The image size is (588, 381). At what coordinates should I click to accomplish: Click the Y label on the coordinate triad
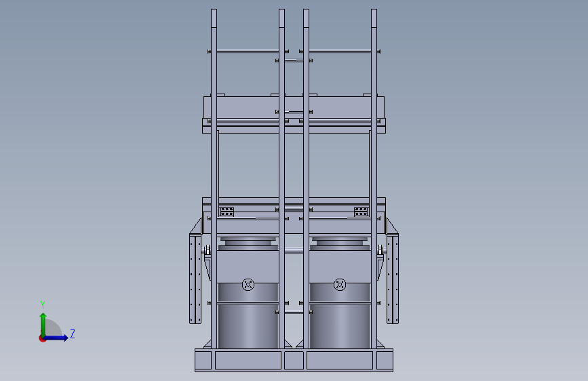[43, 305]
